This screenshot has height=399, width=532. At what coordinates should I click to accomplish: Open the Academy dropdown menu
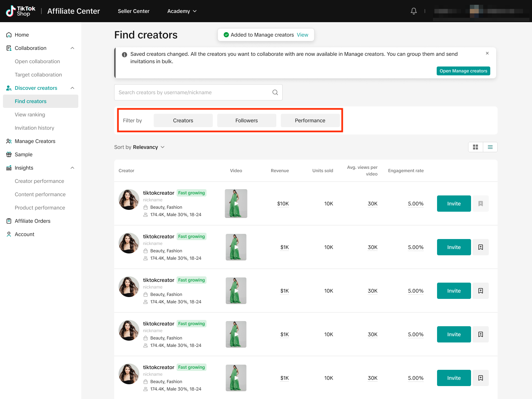pos(182,11)
